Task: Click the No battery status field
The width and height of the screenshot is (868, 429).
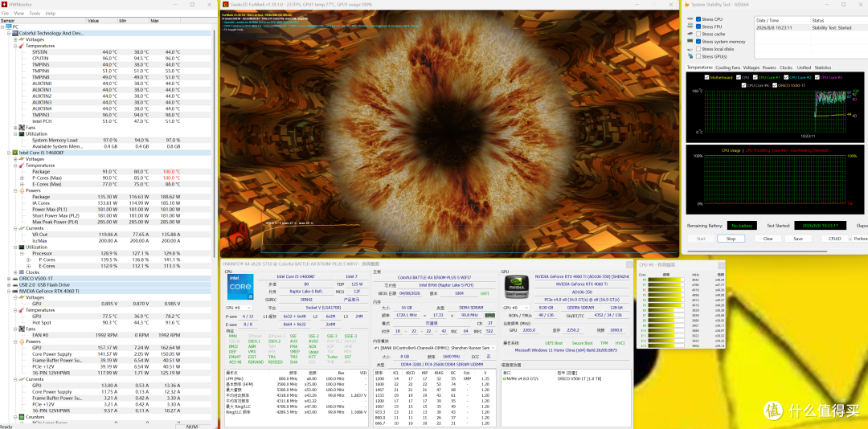Action: point(743,225)
